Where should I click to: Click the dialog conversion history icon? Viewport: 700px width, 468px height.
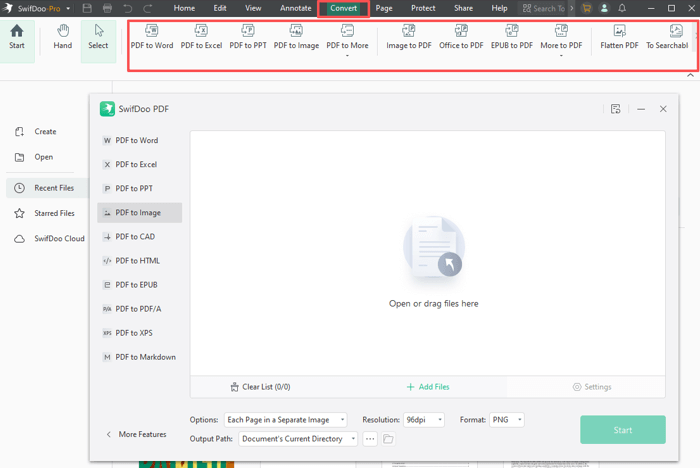coord(616,109)
